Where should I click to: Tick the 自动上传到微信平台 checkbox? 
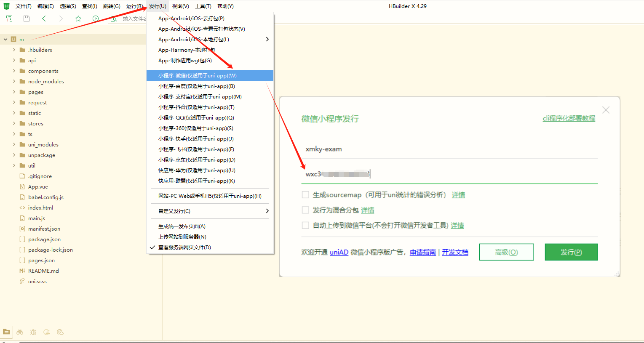click(x=305, y=225)
